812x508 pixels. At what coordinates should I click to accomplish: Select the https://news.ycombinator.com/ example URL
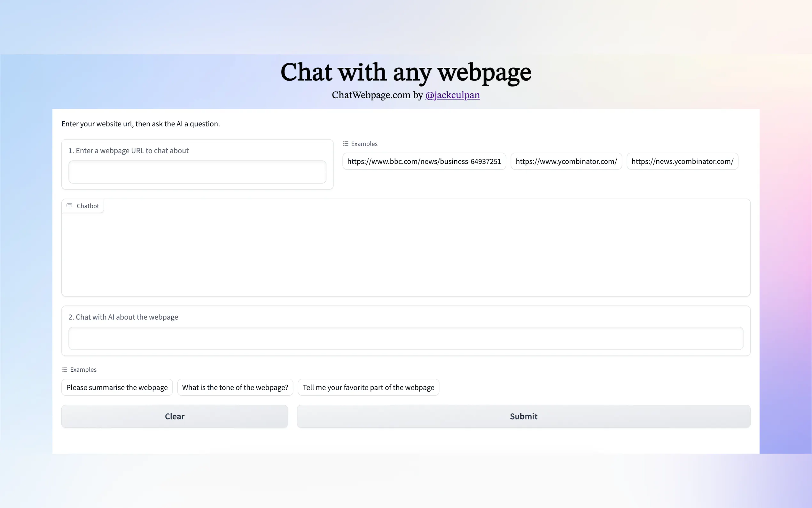[x=682, y=161]
